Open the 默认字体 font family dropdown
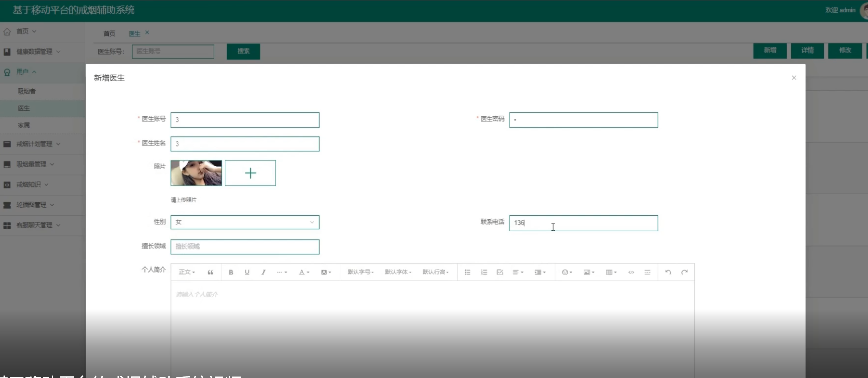868x378 pixels. (x=398, y=273)
